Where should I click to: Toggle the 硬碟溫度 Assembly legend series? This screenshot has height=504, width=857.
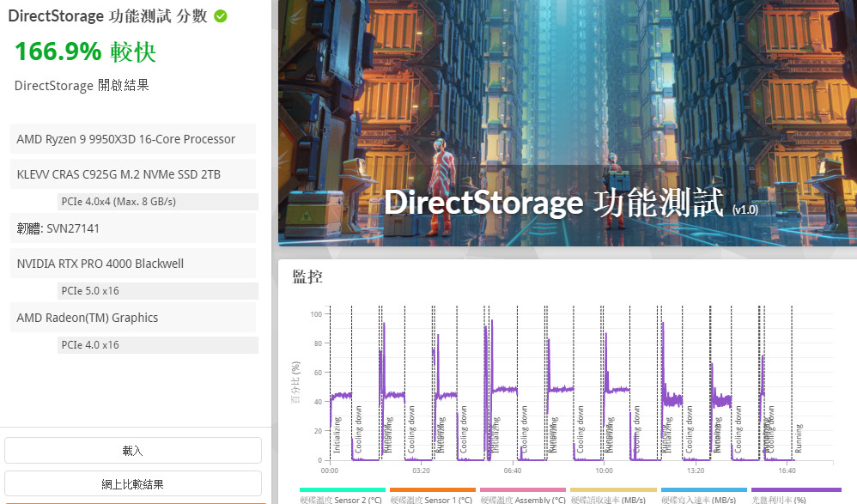(x=522, y=498)
